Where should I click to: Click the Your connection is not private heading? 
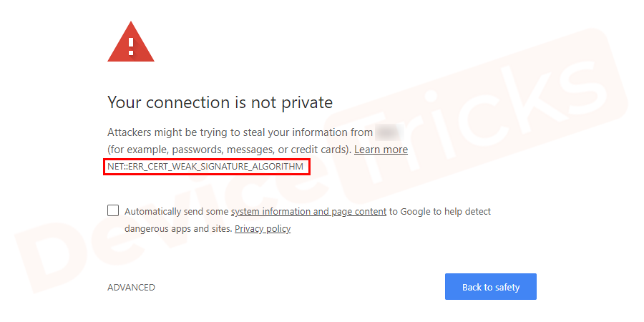220,102
